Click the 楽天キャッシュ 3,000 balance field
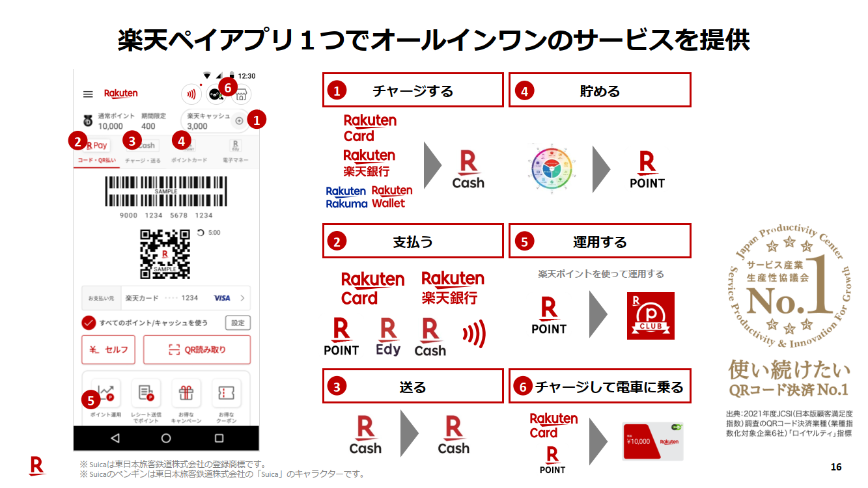Viewport: 868px width, 488px height. (214, 121)
